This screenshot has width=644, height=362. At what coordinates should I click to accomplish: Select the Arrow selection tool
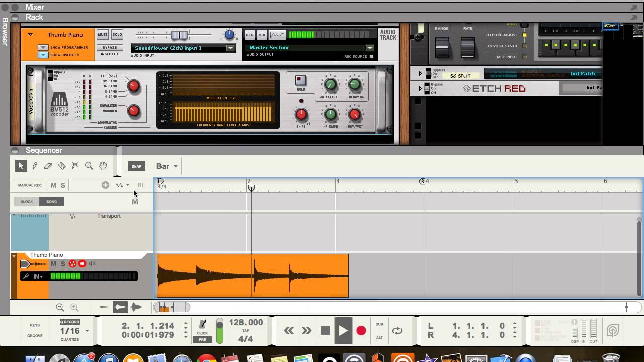click(x=21, y=166)
